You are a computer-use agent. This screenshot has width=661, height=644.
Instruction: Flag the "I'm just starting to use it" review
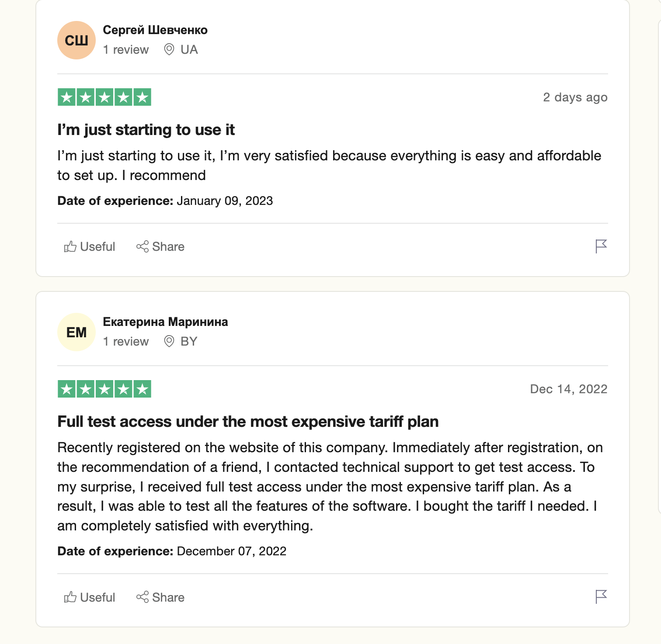pyautogui.click(x=601, y=246)
